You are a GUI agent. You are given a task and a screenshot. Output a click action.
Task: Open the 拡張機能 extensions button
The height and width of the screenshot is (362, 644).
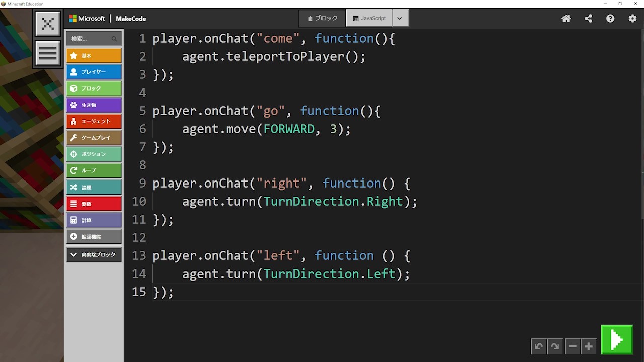coord(94,236)
